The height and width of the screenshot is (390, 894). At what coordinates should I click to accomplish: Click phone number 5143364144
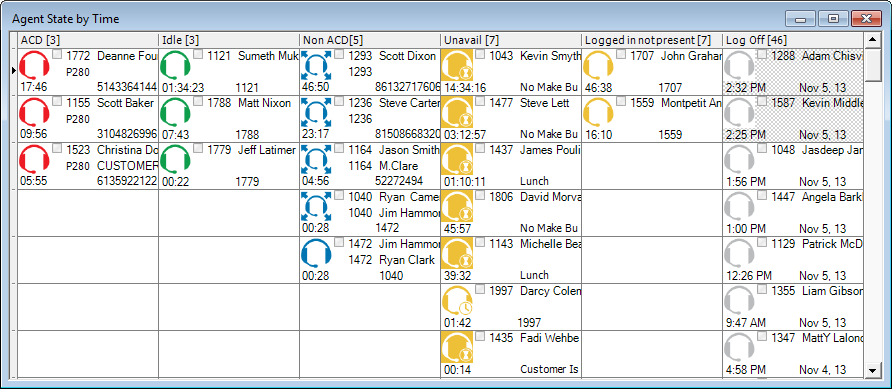click(127, 87)
